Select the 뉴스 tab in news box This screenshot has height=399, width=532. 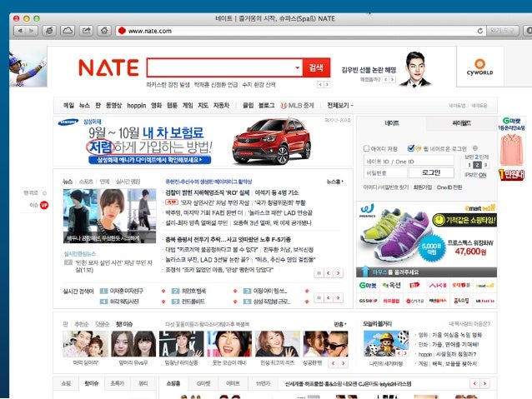68,182
